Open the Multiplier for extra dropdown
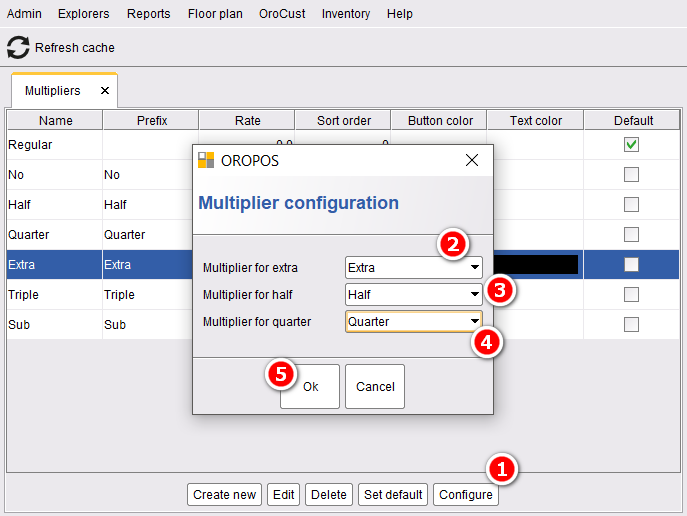The width and height of the screenshot is (687, 516). [414, 268]
